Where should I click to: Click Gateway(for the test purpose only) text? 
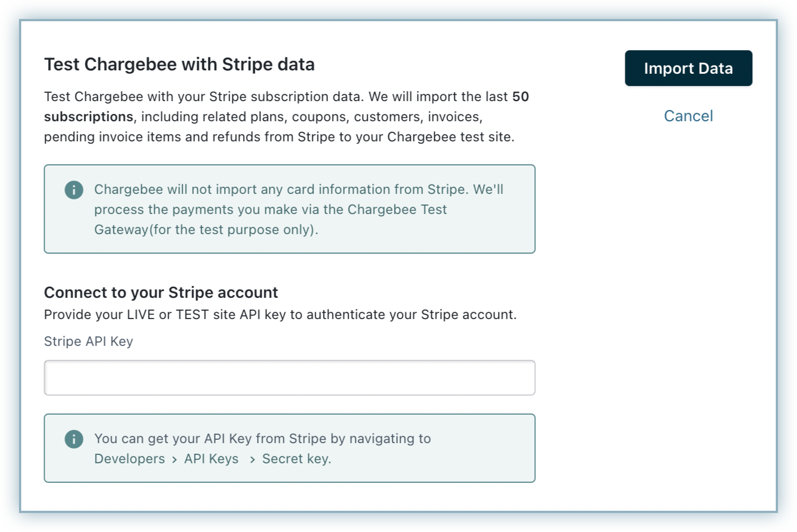(206, 230)
